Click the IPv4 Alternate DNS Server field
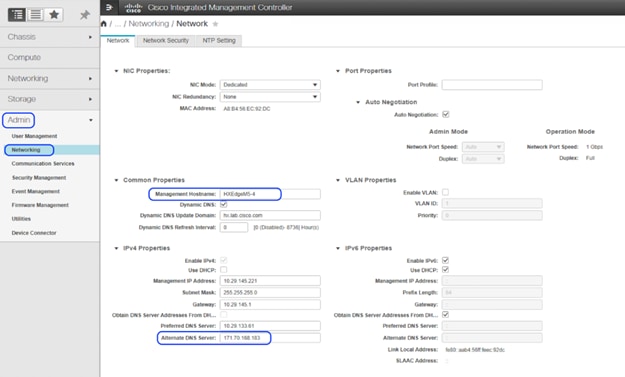 [x=270, y=338]
